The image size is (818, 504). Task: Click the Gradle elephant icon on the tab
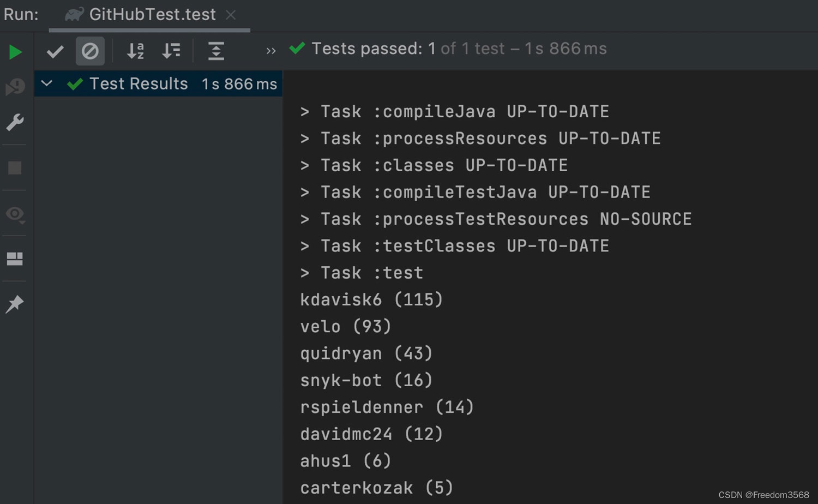pos(74,15)
